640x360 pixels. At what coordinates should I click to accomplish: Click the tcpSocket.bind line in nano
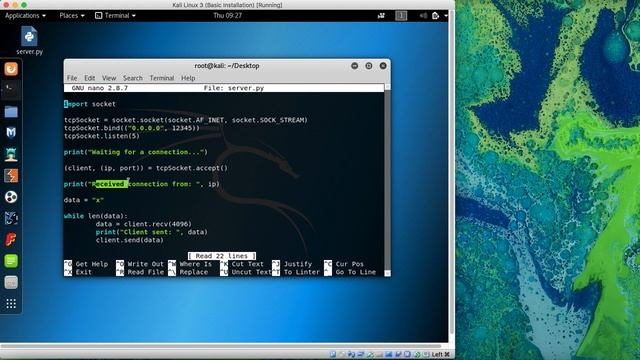click(x=132, y=128)
